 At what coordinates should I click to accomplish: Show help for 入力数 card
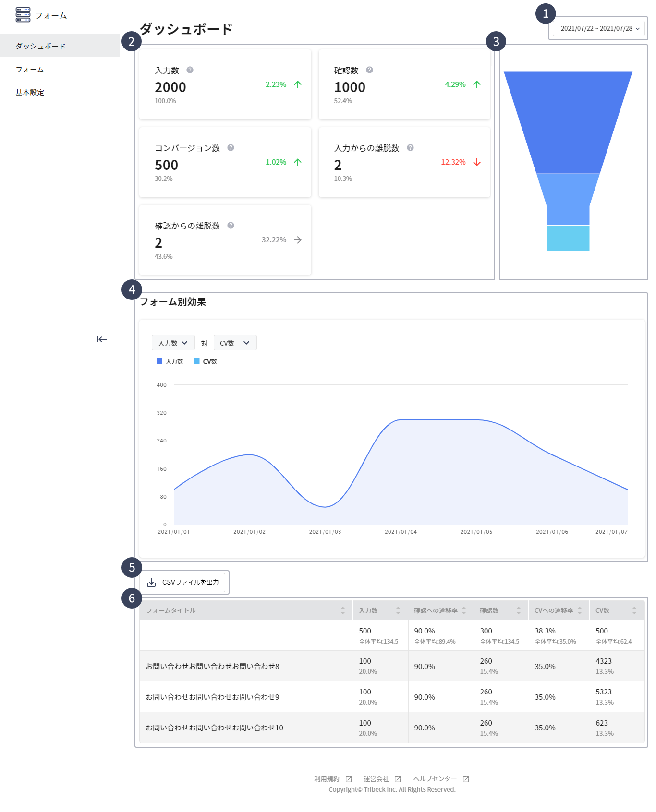coord(190,70)
